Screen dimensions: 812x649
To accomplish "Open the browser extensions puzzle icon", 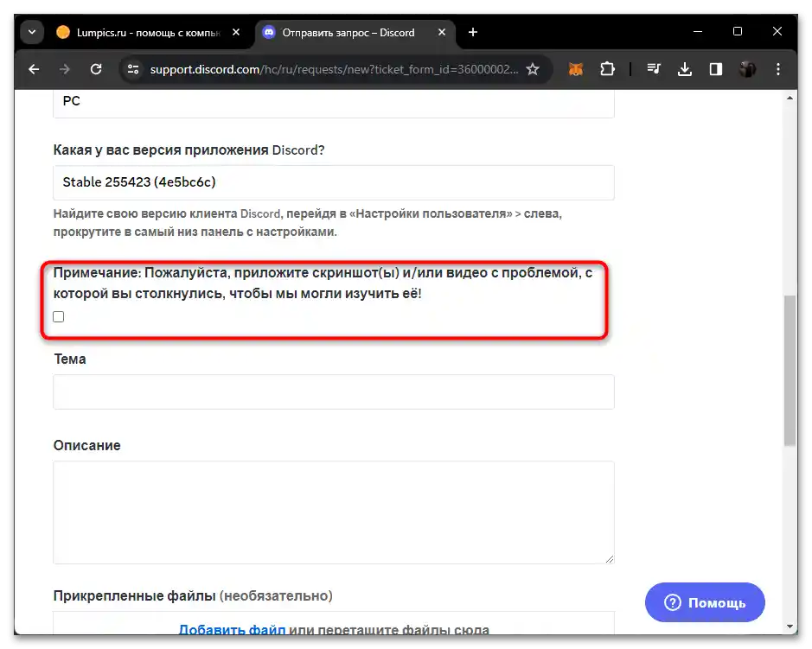I will point(608,69).
